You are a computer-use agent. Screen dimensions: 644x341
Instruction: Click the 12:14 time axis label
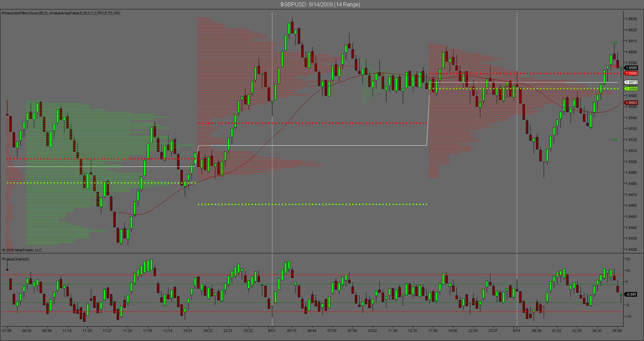[168, 331]
